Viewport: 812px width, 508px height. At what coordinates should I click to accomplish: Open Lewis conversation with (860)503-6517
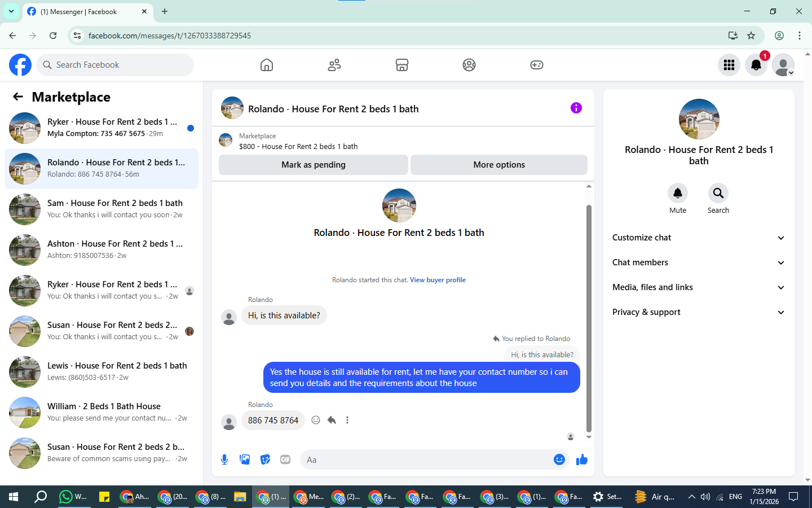(101, 371)
